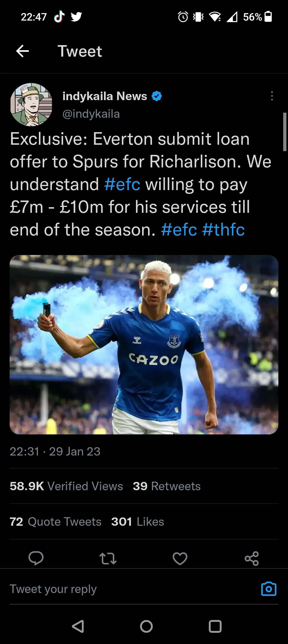Show the 301 Likes list
The image size is (288, 644).
[138, 522]
